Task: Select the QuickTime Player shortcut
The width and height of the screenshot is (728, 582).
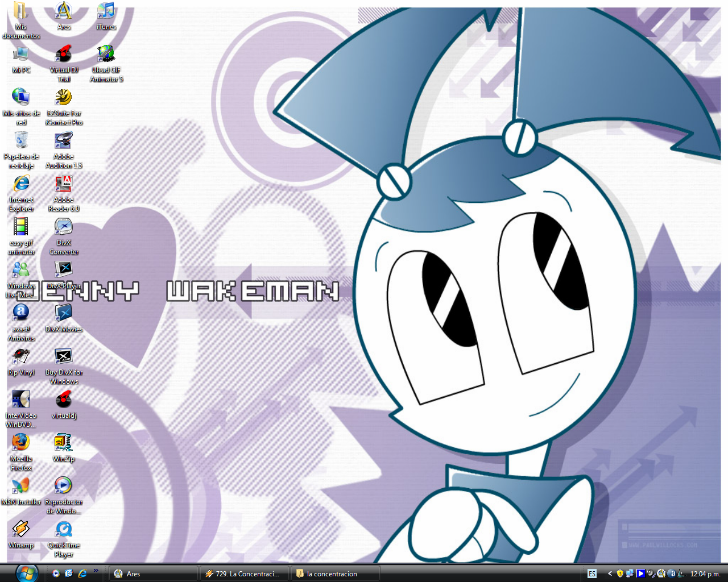Action: [64, 539]
